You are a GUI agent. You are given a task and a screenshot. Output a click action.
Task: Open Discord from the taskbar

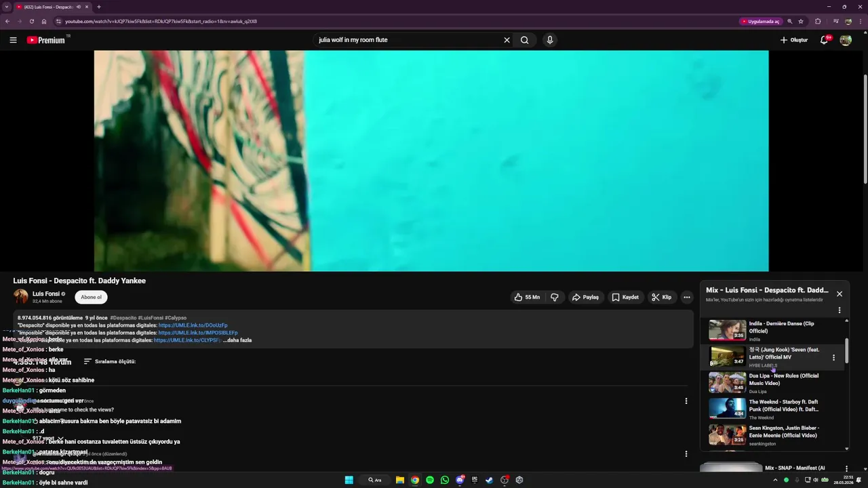point(460,480)
